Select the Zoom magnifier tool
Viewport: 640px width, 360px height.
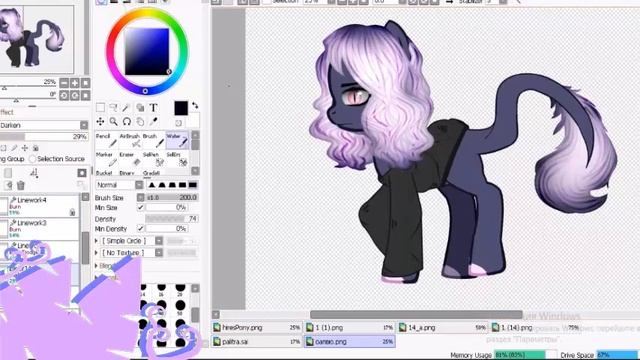[113, 121]
